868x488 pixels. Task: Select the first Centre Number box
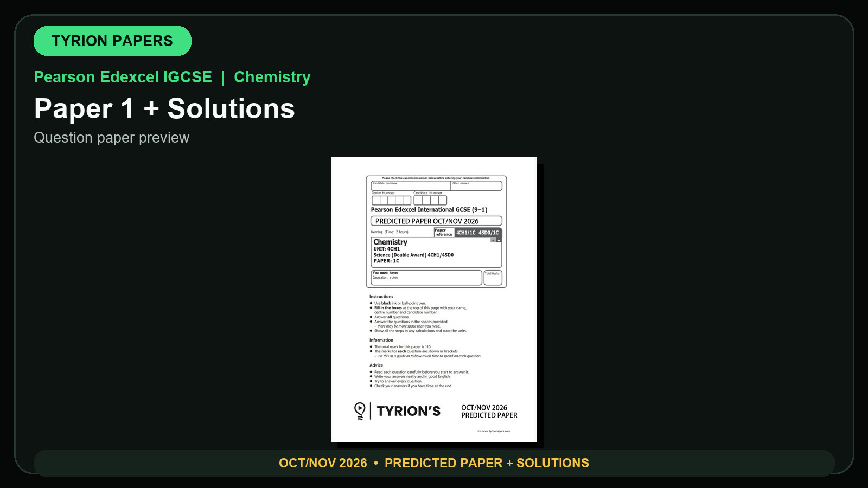pos(376,201)
